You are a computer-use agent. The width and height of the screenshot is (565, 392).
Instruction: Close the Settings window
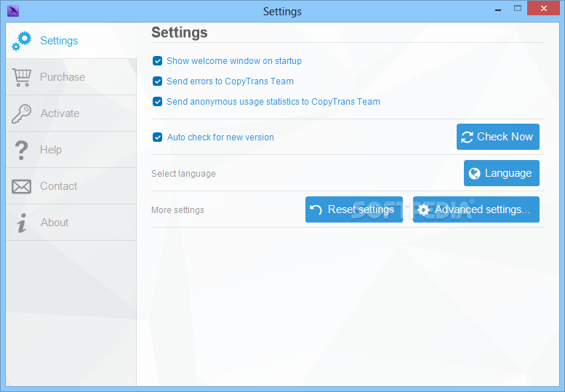(x=544, y=8)
